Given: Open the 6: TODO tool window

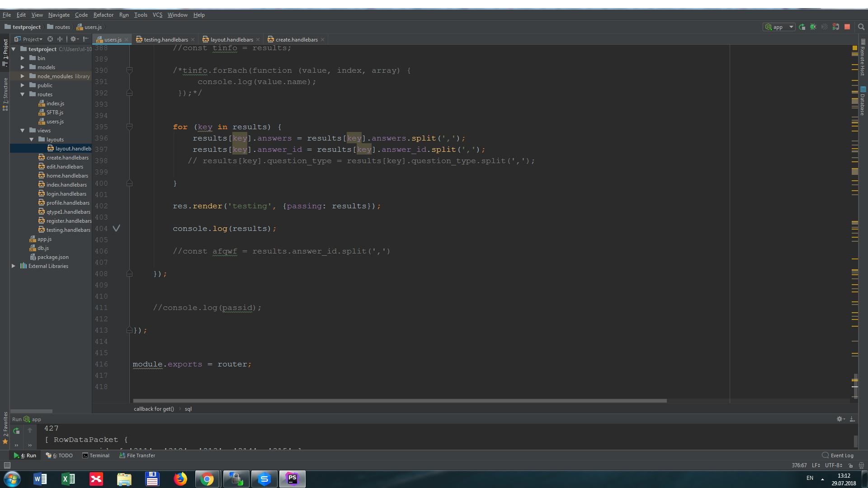Looking at the screenshot, I should (59, 455).
